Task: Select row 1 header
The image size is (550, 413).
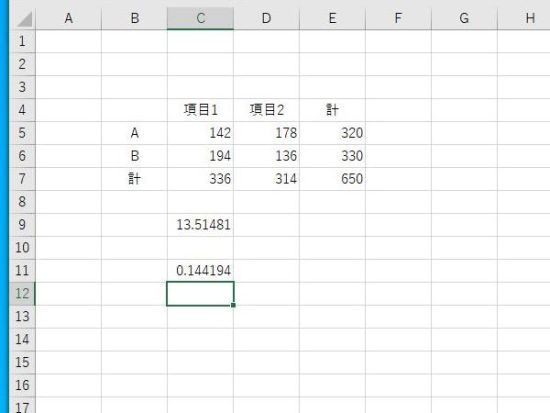Action: pyautogui.click(x=22, y=41)
